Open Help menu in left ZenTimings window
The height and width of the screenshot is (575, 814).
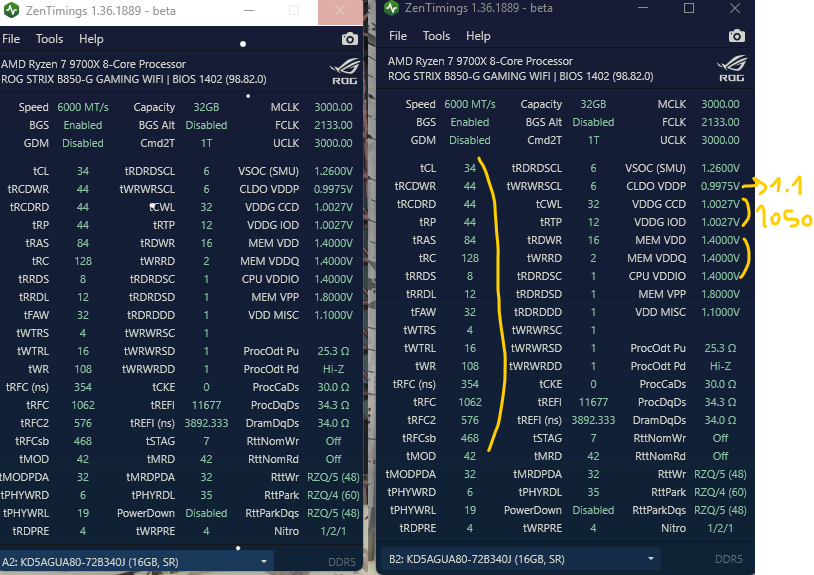(91, 39)
